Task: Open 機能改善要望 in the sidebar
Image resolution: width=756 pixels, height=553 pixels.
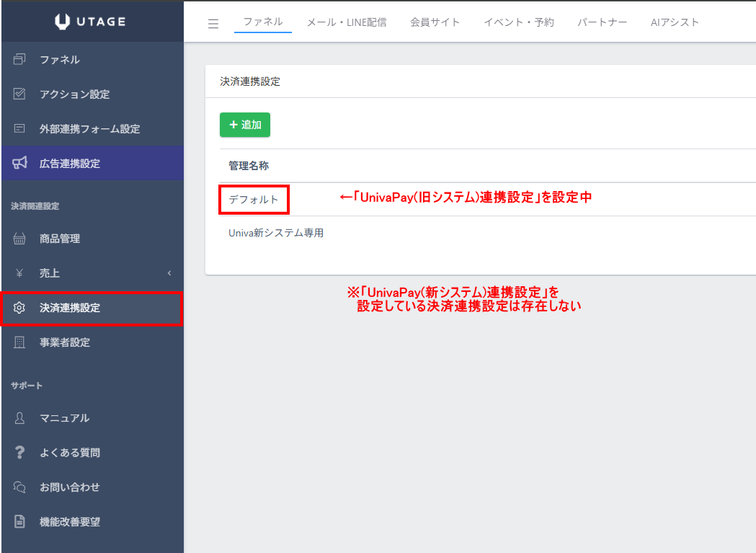Action: pyautogui.click(x=69, y=522)
